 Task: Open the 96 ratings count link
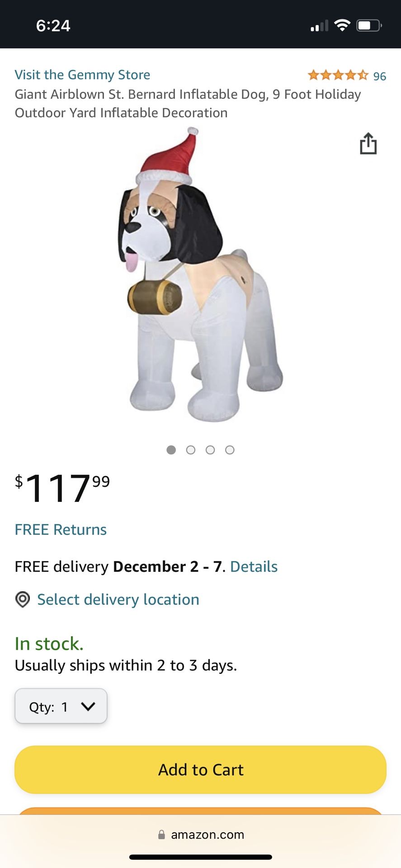[380, 76]
